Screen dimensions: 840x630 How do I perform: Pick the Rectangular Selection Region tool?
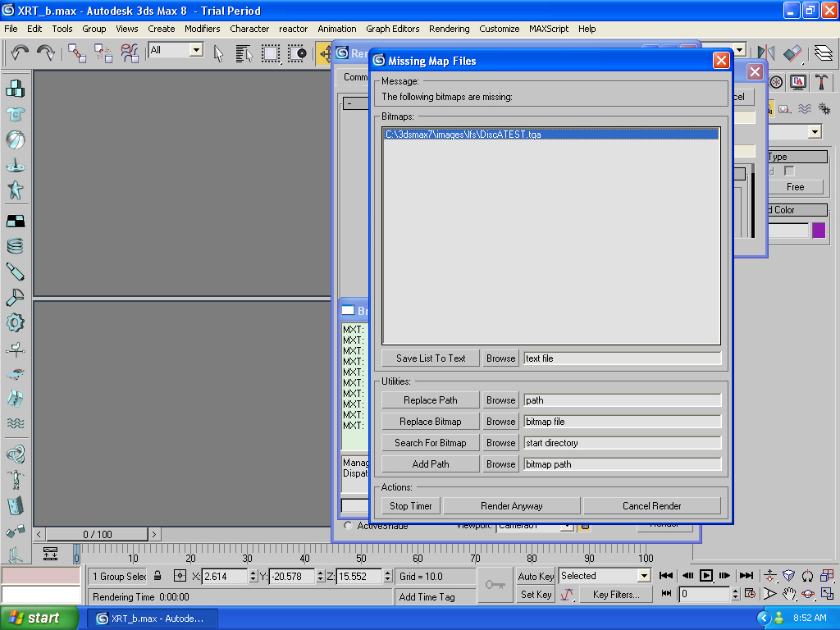pyautogui.click(x=271, y=53)
